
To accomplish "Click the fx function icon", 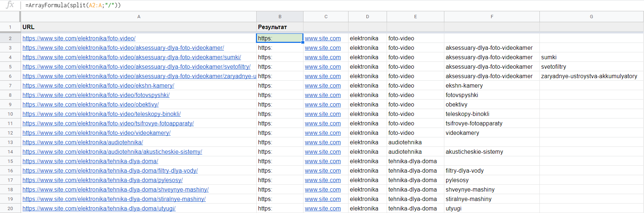I will tap(10, 5).
